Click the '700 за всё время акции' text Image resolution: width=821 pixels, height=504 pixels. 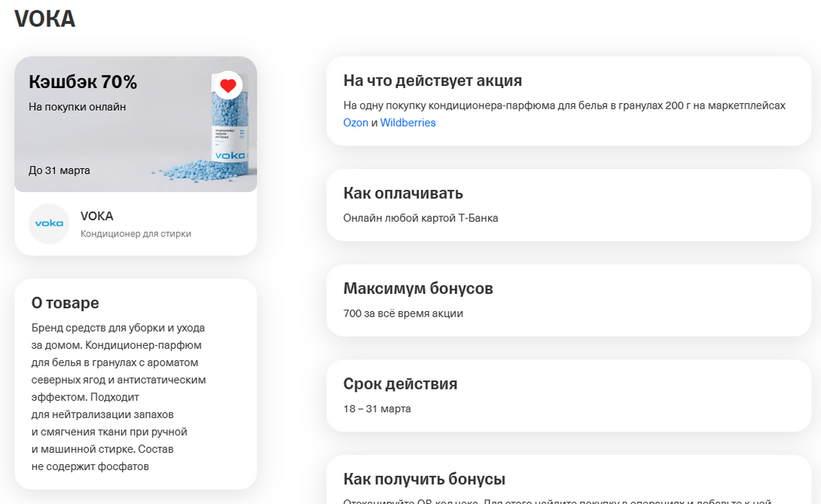pos(403,313)
